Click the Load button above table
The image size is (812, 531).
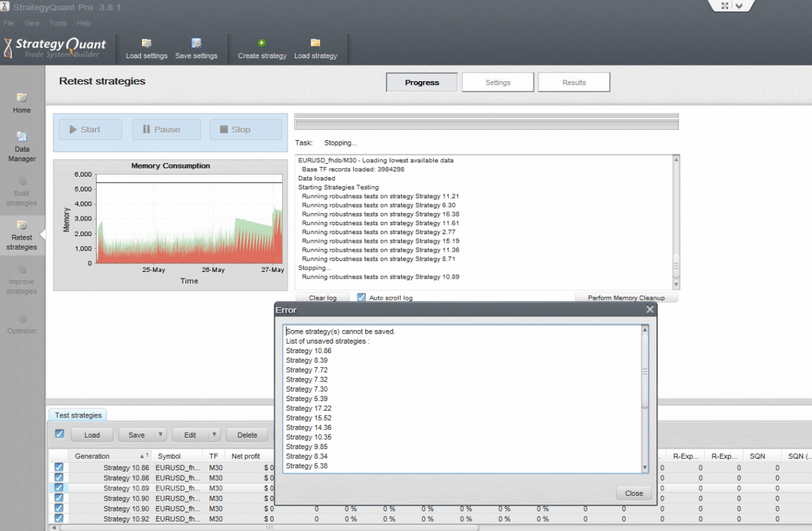(91, 435)
